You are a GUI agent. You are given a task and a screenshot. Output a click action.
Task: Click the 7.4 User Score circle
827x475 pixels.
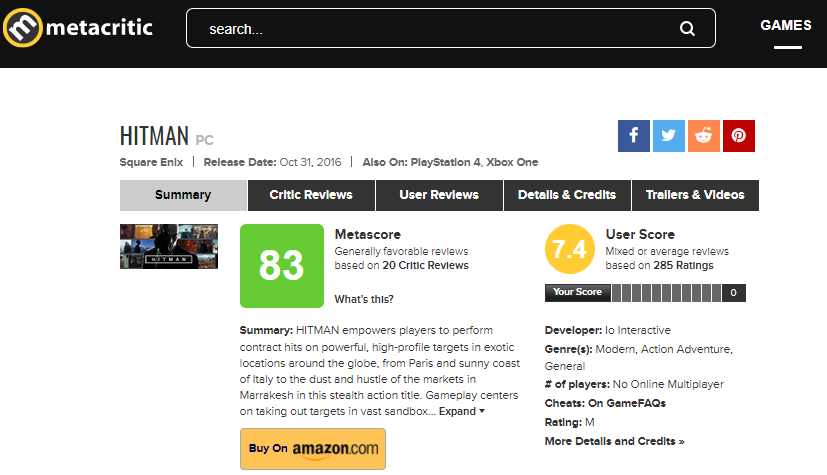pyautogui.click(x=570, y=249)
